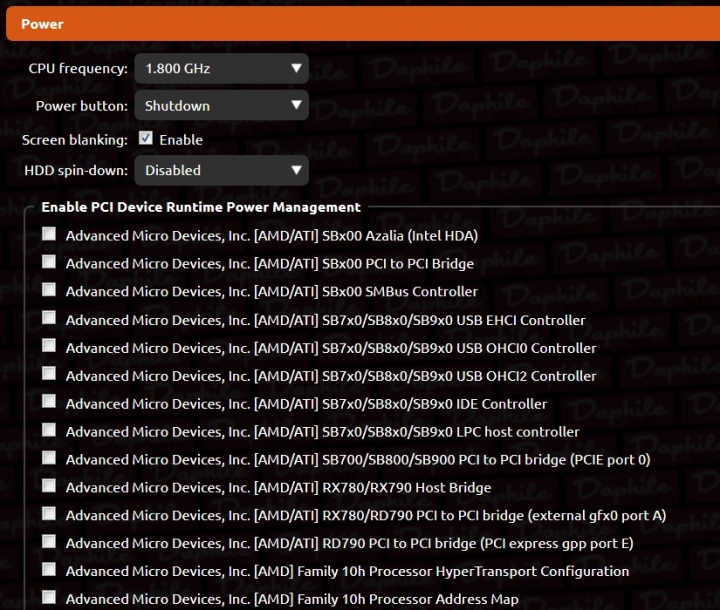Click the 'Enable' label beside Screen blanking
The height and width of the screenshot is (610, 720).
[x=181, y=140]
